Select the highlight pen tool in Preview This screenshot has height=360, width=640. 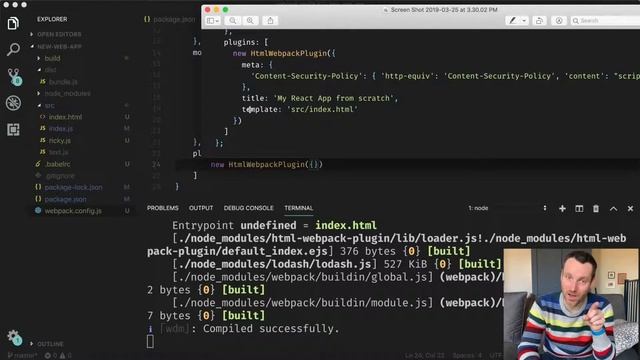tap(512, 20)
